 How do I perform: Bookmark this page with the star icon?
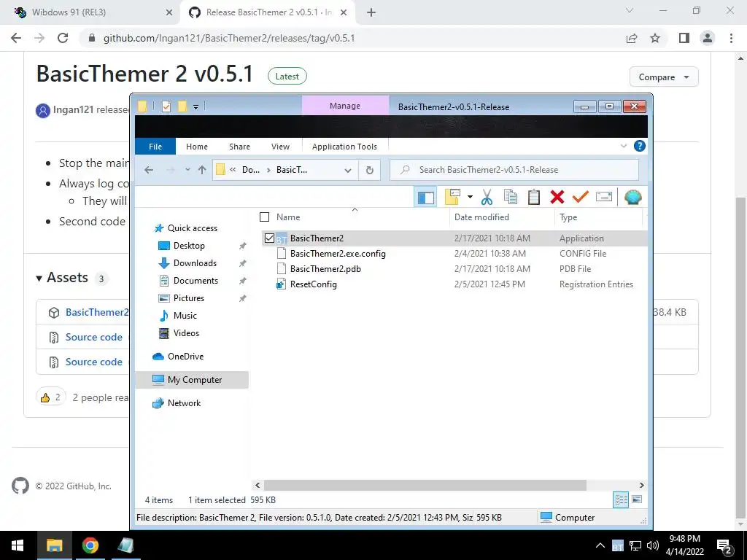pyautogui.click(x=655, y=38)
